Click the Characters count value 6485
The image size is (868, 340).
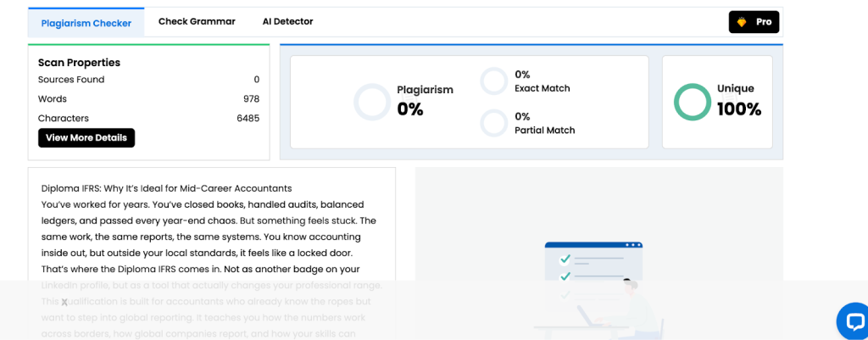pyautogui.click(x=248, y=119)
